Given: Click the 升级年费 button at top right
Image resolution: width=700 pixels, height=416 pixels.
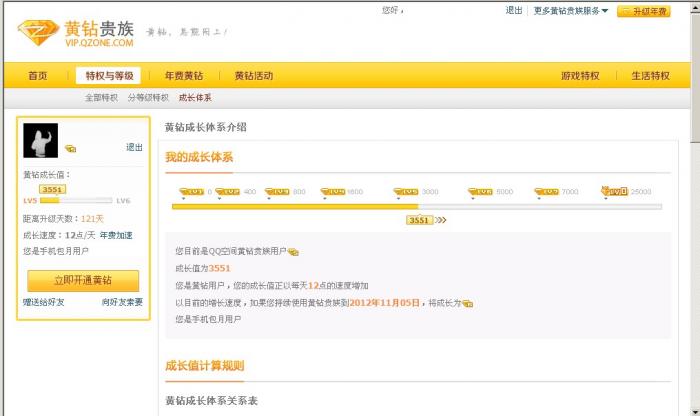Looking at the screenshot, I should point(644,11).
